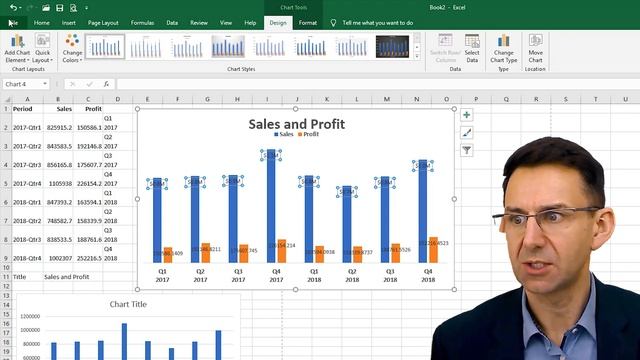Select cell A1 containing Period
Viewport: 640px width, 360px height.
[x=27, y=109]
